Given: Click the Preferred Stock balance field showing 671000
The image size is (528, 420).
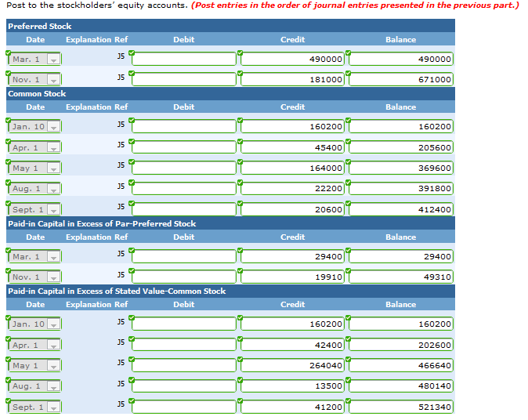Looking at the screenshot, I should [401, 79].
